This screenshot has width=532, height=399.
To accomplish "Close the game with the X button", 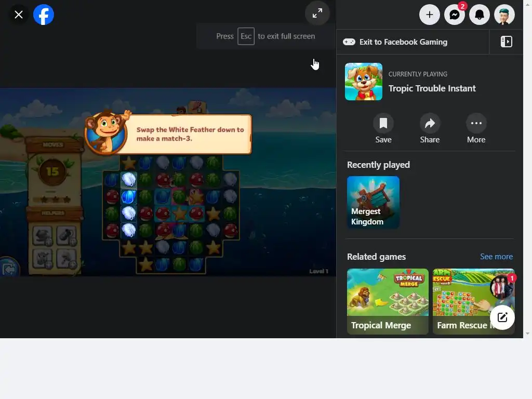I will (19, 15).
